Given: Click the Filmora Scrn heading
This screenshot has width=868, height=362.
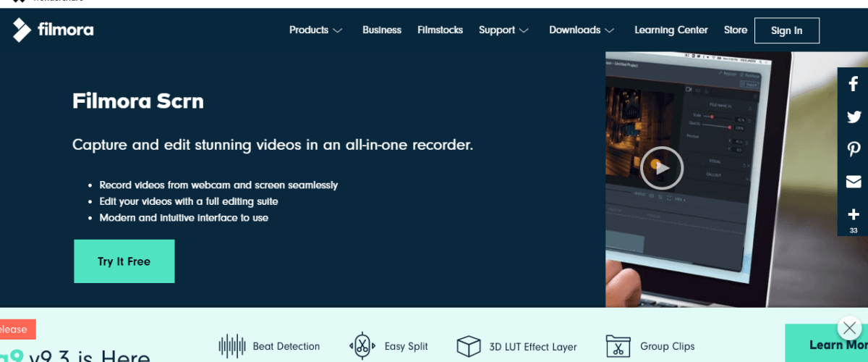Looking at the screenshot, I should pos(138,101).
